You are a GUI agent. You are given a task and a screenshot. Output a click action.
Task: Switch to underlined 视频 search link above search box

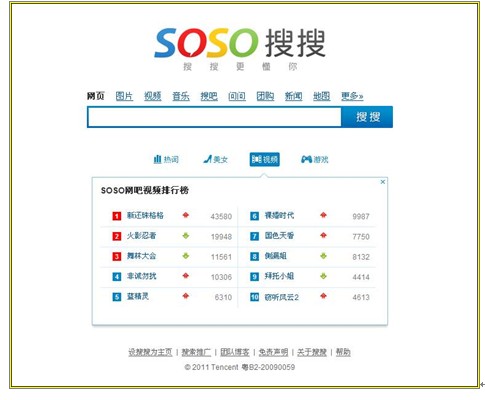(x=152, y=96)
